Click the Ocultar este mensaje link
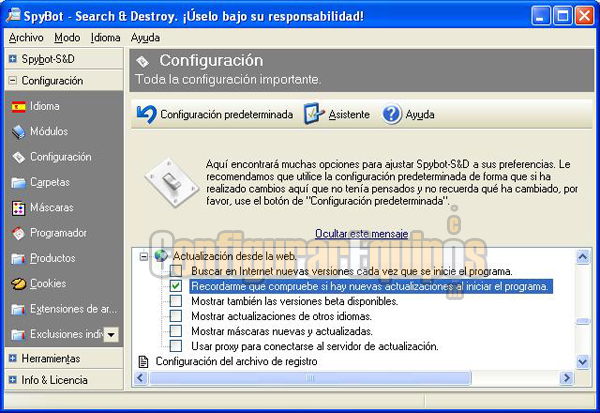Viewport: 600px width, 413px height. point(362,233)
